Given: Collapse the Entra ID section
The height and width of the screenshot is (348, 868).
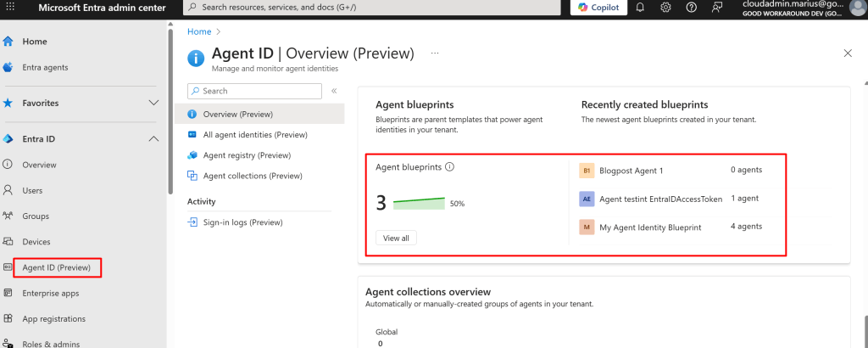Looking at the screenshot, I should click(x=153, y=139).
